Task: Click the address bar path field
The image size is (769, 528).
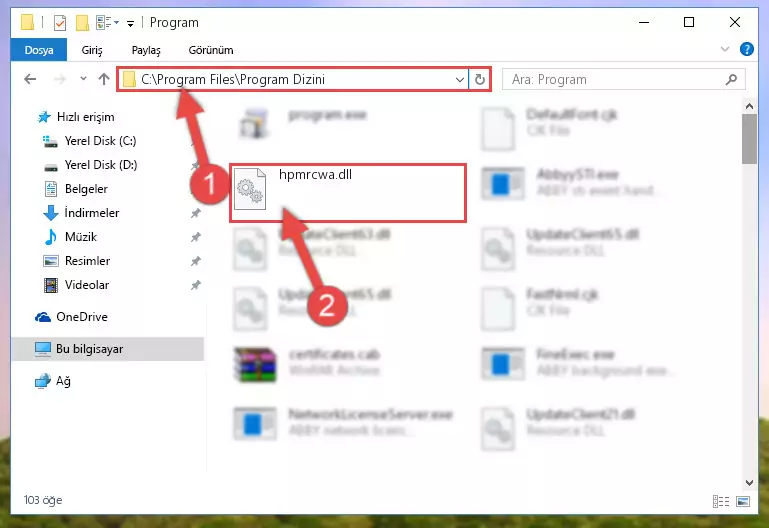Action: pos(293,79)
